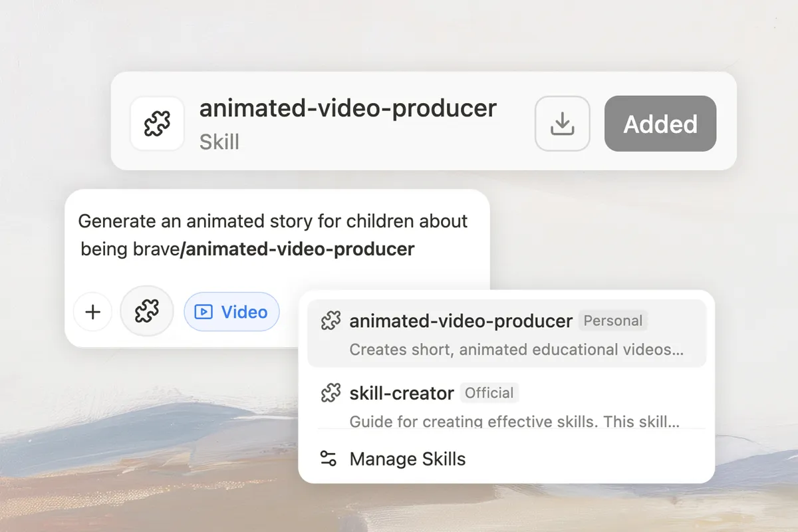
Task: Open Manage Skills
Action: click(x=407, y=459)
